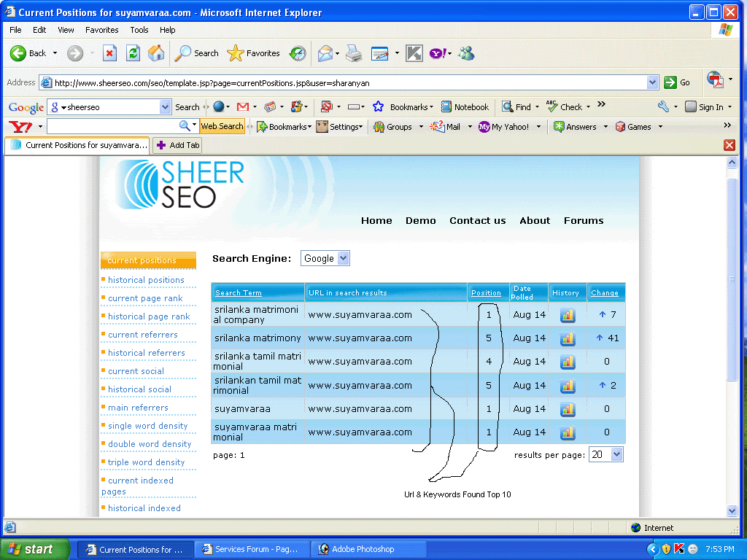Select the Current Positions browser tab
This screenshot has width=747, height=560.
pyautogui.click(x=77, y=145)
